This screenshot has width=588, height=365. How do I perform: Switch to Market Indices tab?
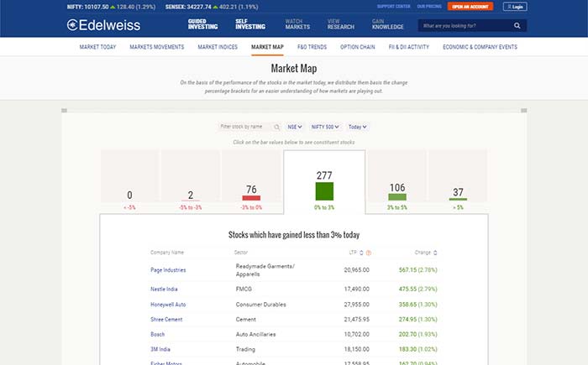218,47
